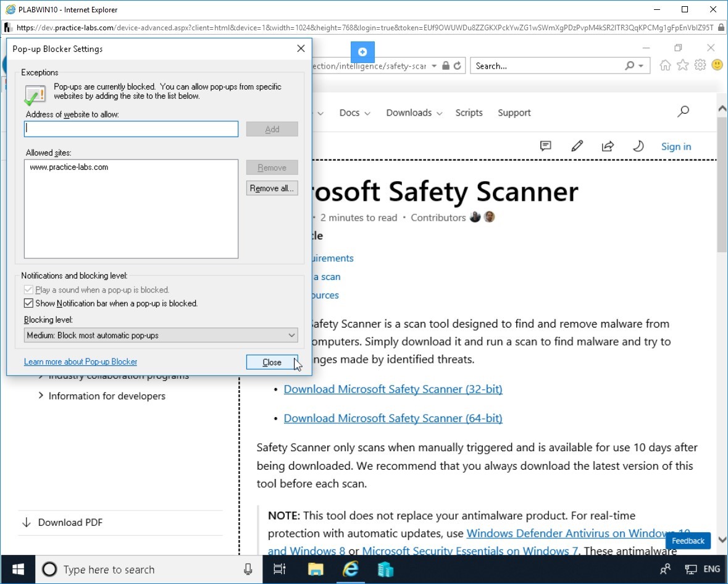Open Learn more about Pop-up Blocker link
This screenshot has width=728, height=584.
[x=80, y=362]
